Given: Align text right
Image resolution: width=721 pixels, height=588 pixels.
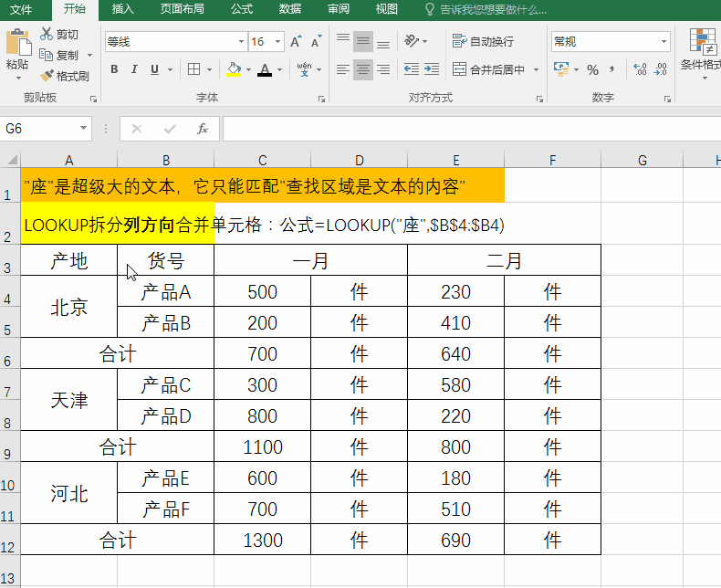Looking at the screenshot, I should coord(383,69).
